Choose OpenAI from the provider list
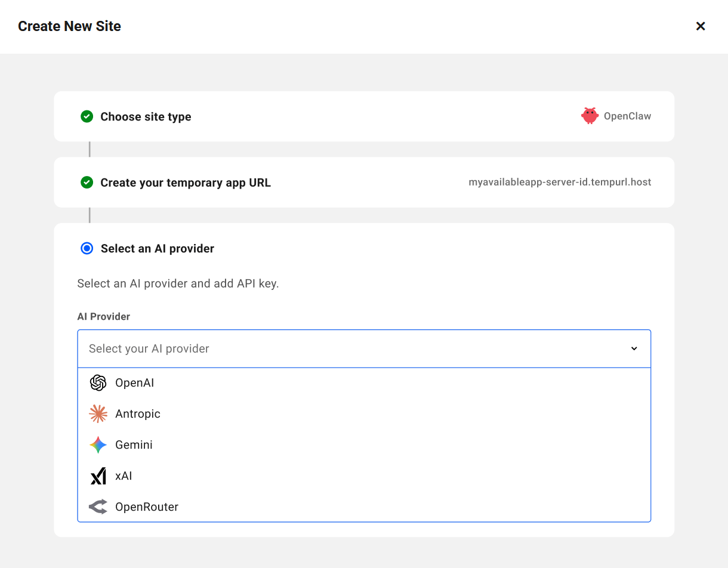 (x=364, y=383)
